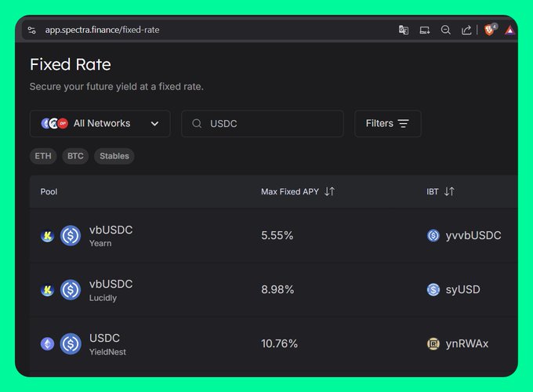Click the ynRWAx token icon
Screen dimensions: 533x392
pos(433,343)
